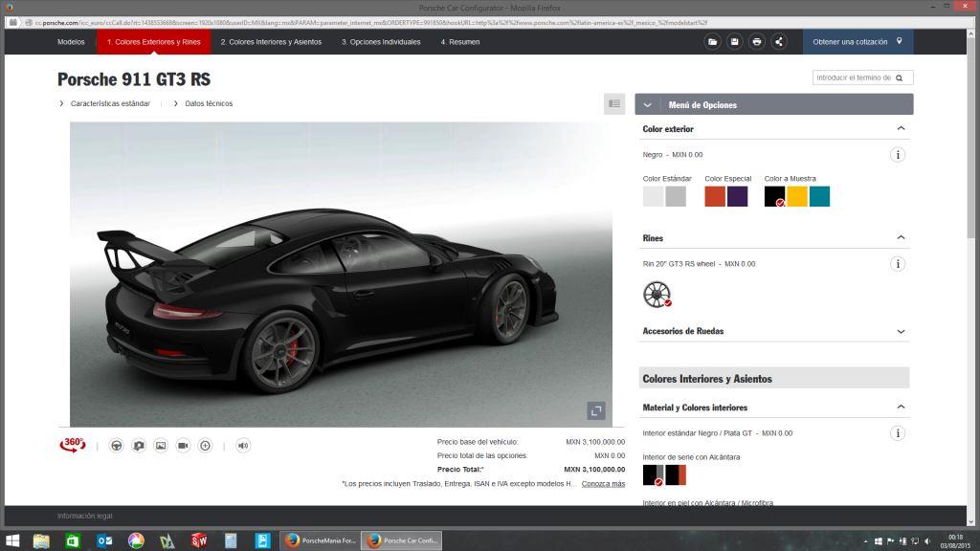Select the yellow Color a Muestra swatch
This screenshot has height=551, width=980.
[797, 196]
